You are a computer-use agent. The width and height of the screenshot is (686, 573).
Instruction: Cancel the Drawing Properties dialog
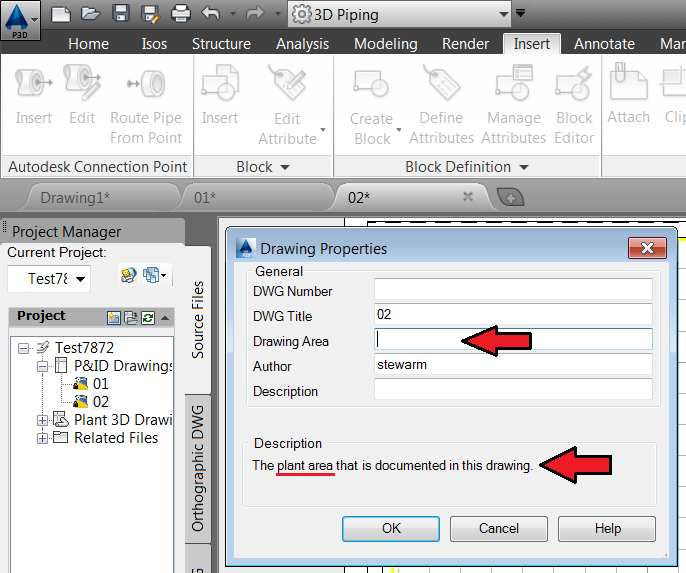click(499, 529)
